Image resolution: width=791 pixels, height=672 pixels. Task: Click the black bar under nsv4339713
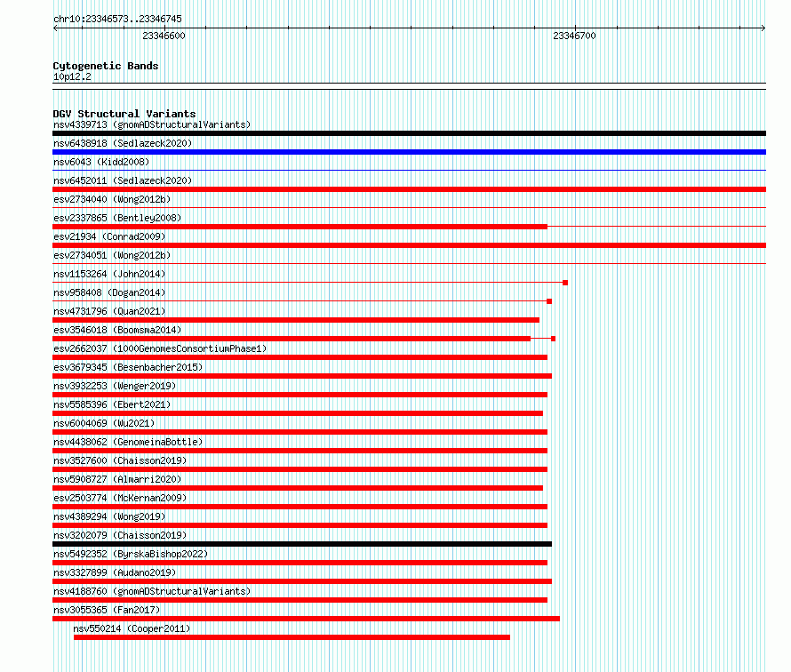point(409,133)
